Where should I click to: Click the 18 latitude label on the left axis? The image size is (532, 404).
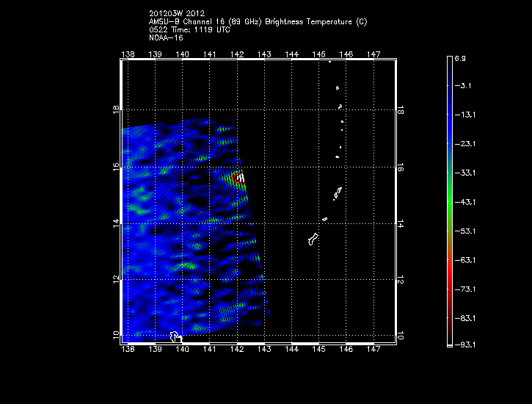(114, 110)
